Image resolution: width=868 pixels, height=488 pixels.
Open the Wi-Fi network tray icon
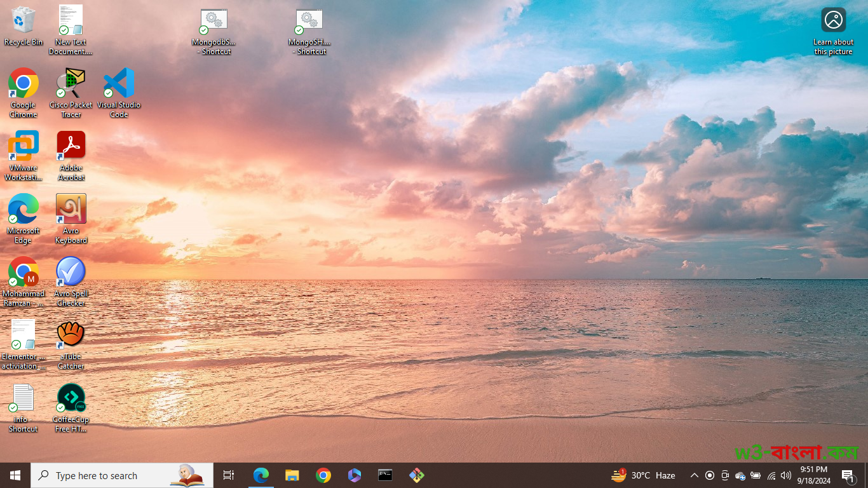[x=771, y=475]
